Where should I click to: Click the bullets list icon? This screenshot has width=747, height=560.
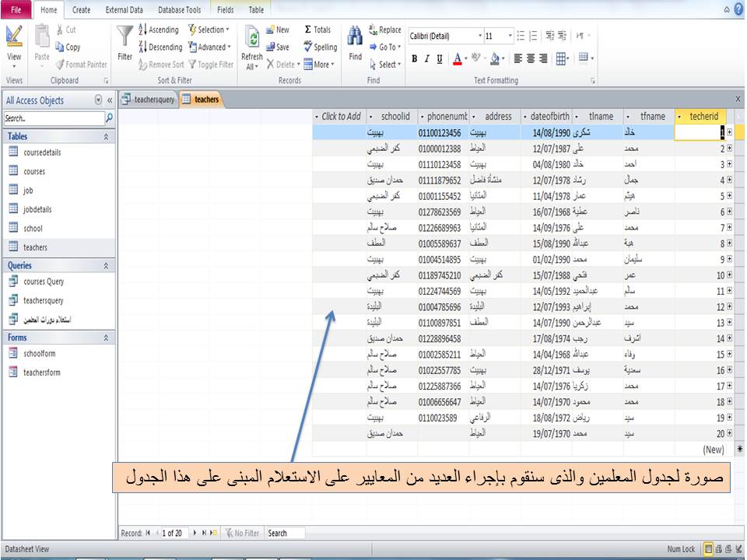pos(521,36)
